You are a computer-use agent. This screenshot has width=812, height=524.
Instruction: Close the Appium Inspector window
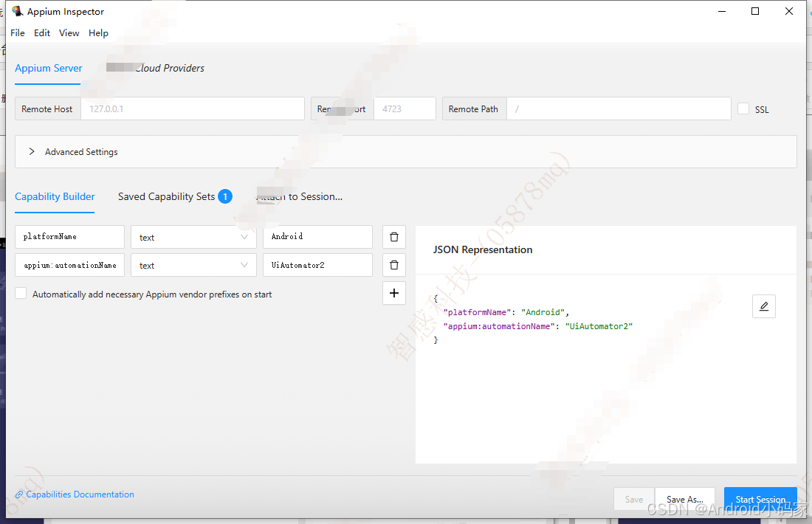(788, 11)
